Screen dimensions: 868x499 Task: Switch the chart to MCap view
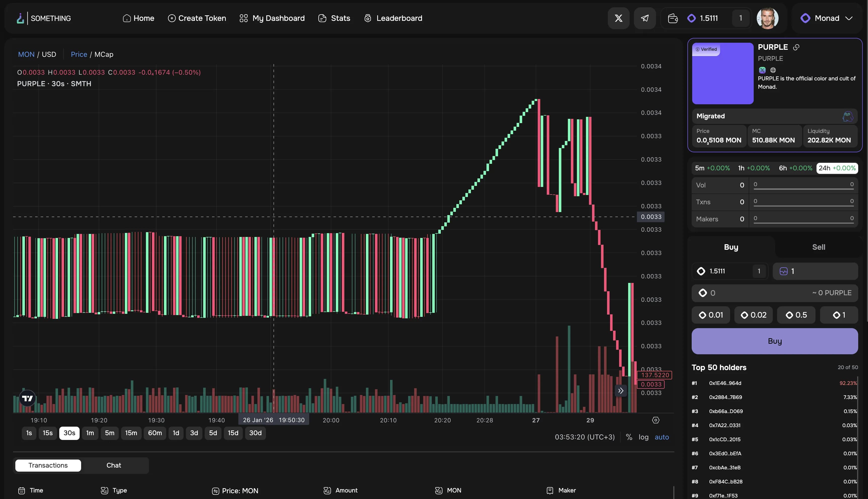tap(103, 54)
